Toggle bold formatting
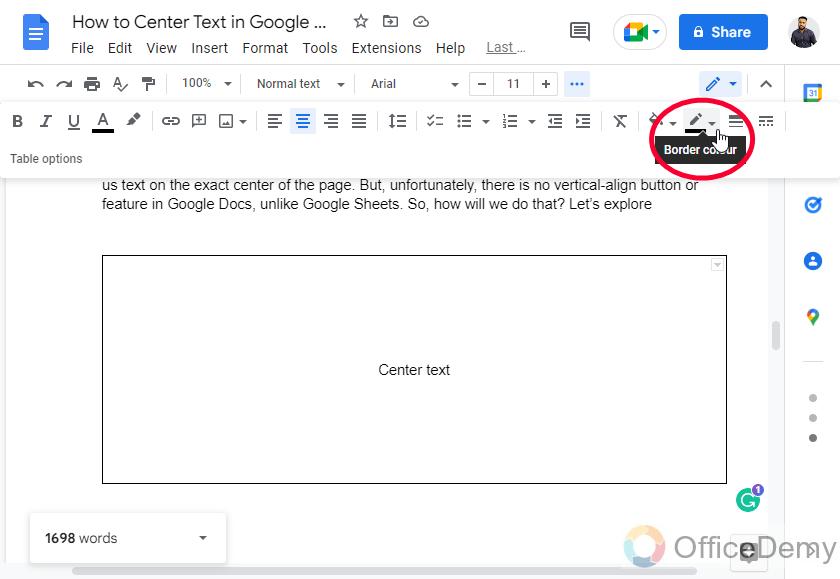 (17, 121)
